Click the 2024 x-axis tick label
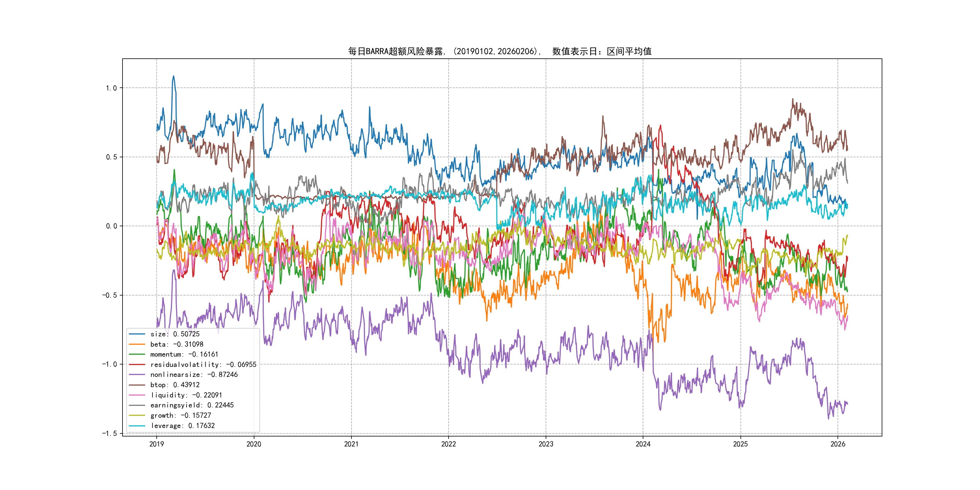 tap(643, 444)
